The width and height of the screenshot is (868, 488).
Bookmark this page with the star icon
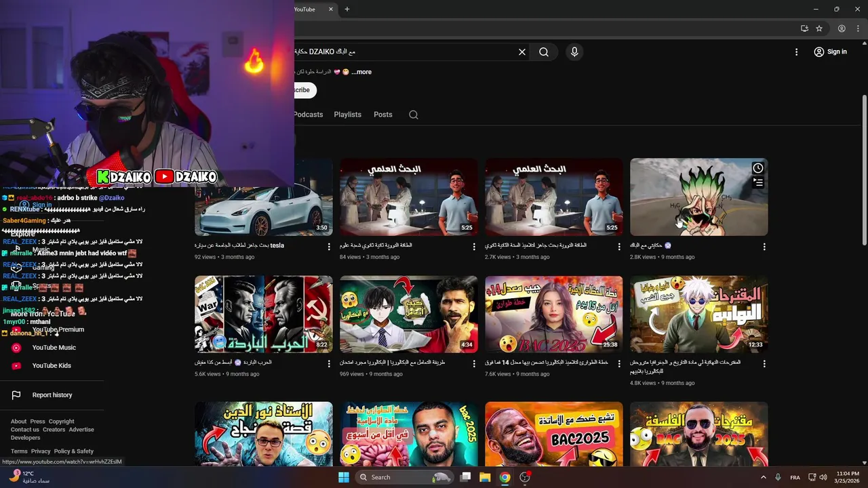pyautogui.click(x=819, y=28)
